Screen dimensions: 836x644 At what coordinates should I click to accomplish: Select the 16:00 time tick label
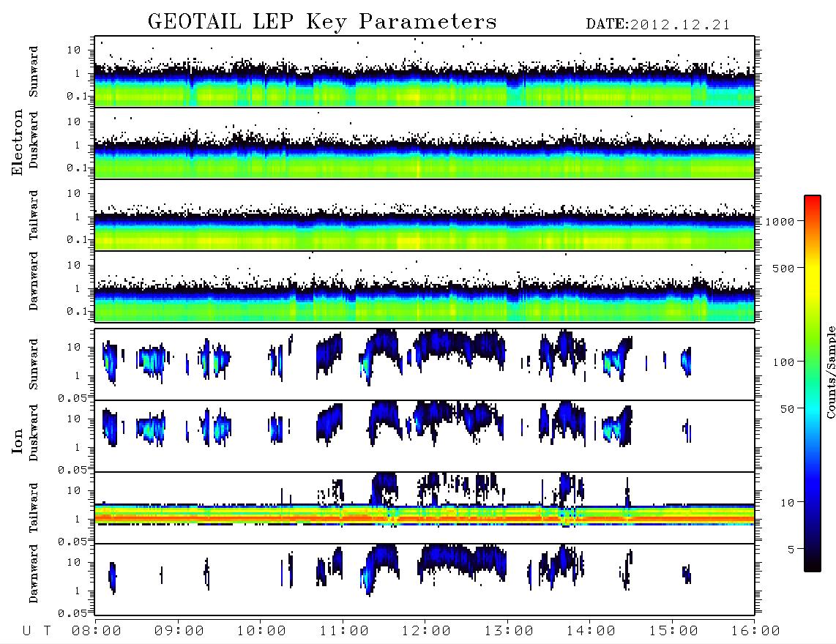point(755,631)
